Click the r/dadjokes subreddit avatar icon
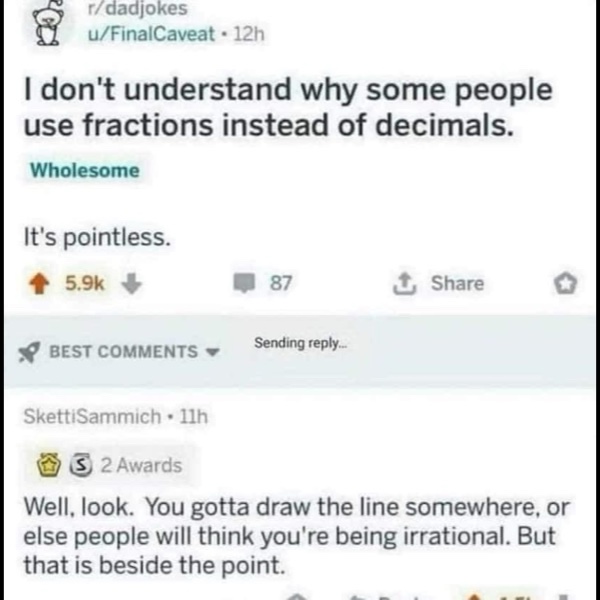The height and width of the screenshot is (600, 600). click(44, 22)
